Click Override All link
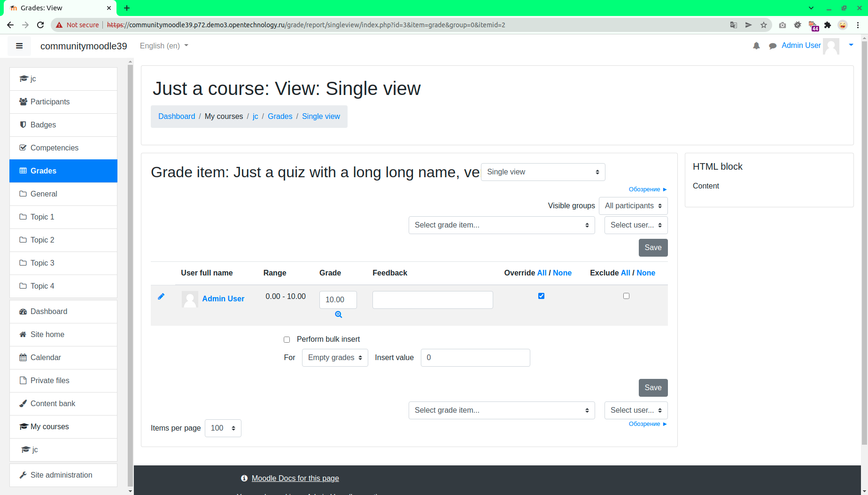Viewport: 868px width, 495px height. point(542,273)
